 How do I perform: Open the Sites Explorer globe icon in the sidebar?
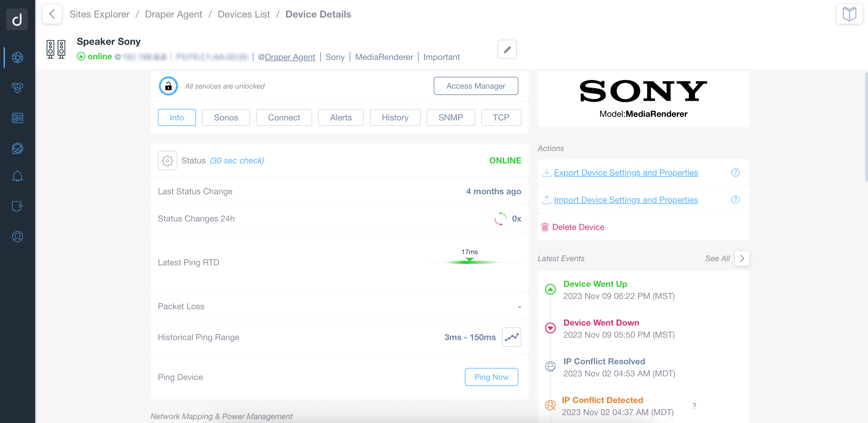tap(18, 57)
